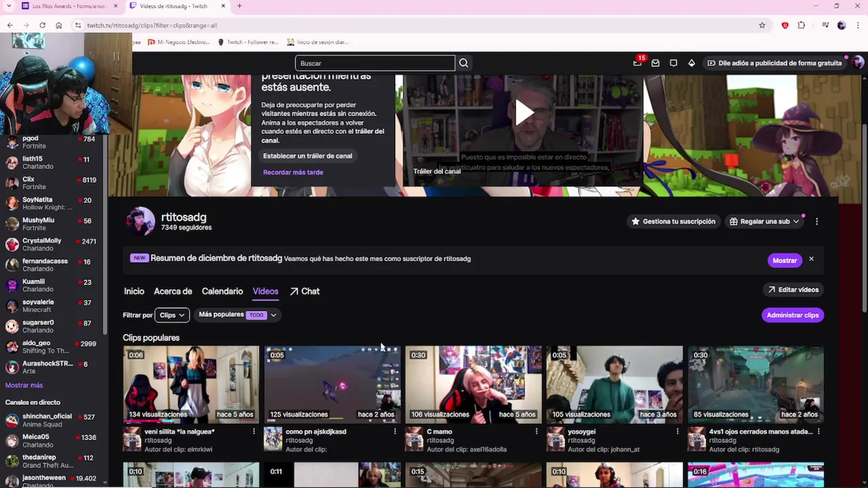868x488 pixels.
Task: Open the Chat pop-out tab
Action: [x=304, y=291]
